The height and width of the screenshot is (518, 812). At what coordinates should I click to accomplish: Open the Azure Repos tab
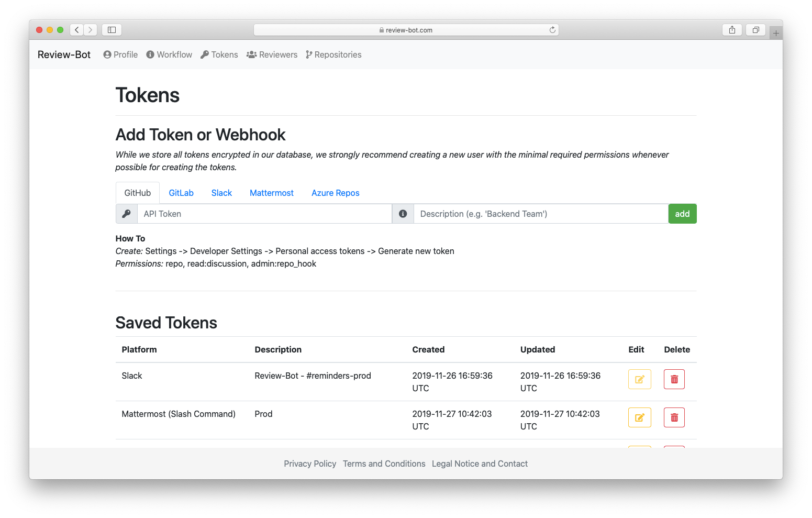pyautogui.click(x=335, y=193)
